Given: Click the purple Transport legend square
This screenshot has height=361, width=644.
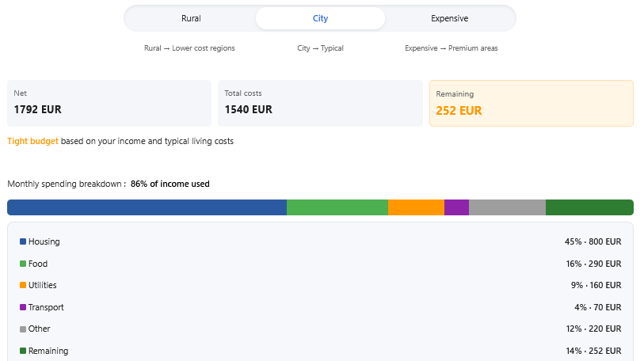Looking at the screenshot, I should (23, 307).
